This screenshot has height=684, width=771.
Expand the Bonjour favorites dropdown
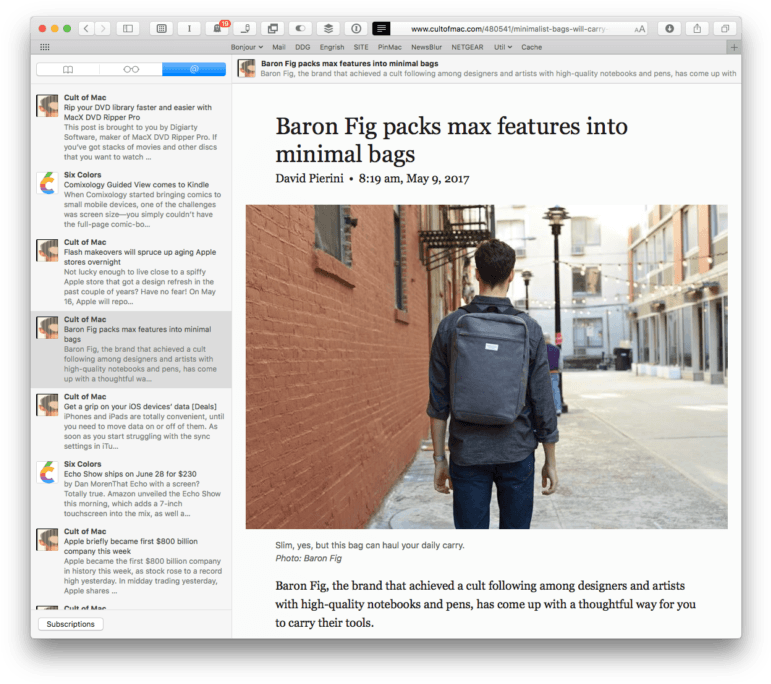(x=247, y=47)
